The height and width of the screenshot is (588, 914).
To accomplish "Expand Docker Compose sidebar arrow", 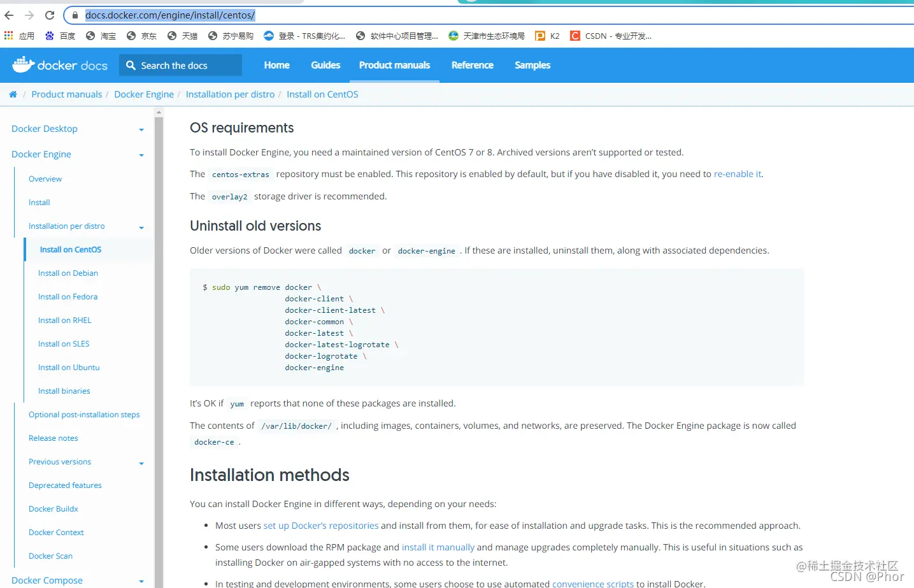I will [141, 582].
